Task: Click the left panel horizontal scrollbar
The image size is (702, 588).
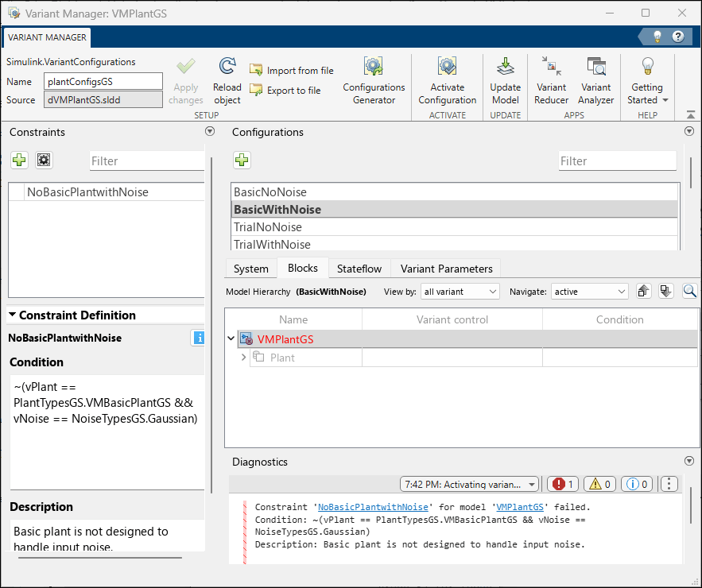Action: point(100,558)
